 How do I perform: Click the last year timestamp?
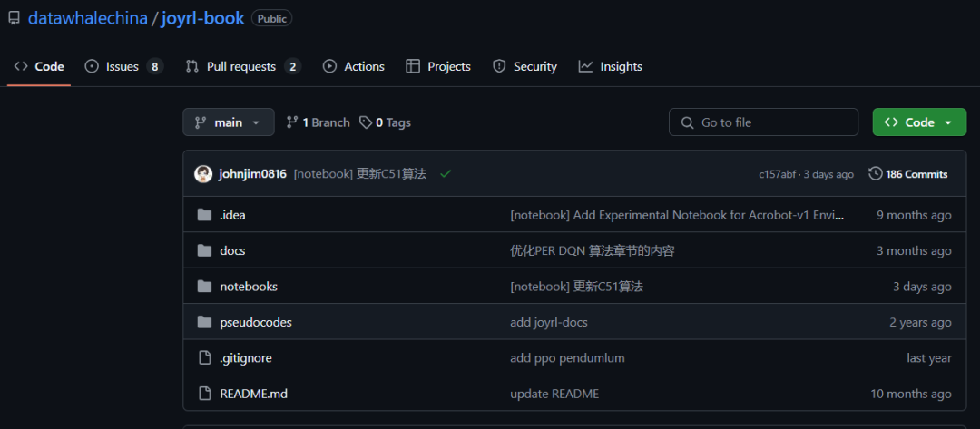click(929, 358)
